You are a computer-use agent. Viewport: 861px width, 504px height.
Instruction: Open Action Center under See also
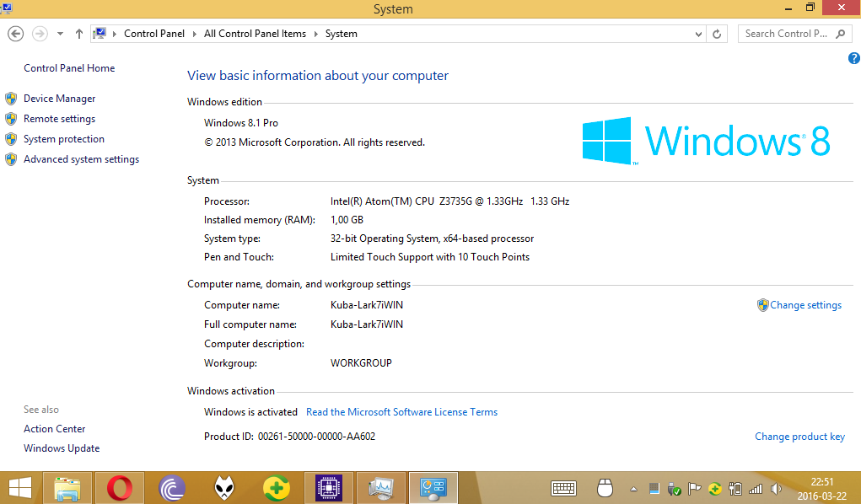tap(54, 429)
